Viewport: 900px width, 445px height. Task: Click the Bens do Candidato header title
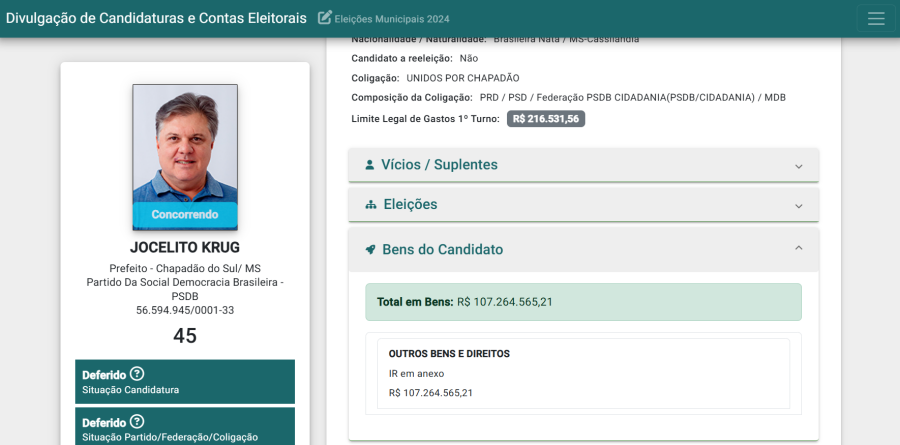click(443, 250)
